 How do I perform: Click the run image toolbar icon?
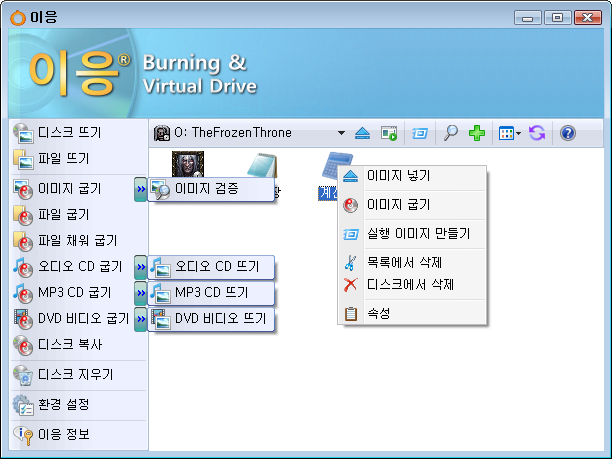point(389,133)
